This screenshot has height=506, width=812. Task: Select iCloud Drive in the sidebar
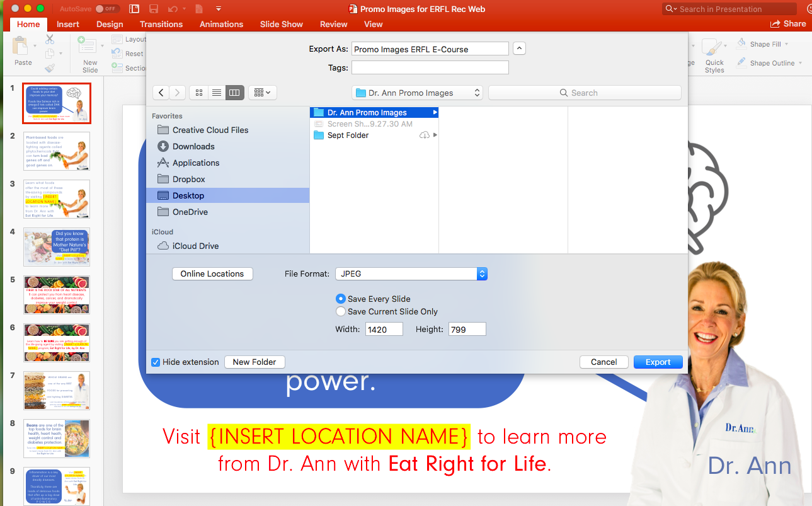point(227,246)
